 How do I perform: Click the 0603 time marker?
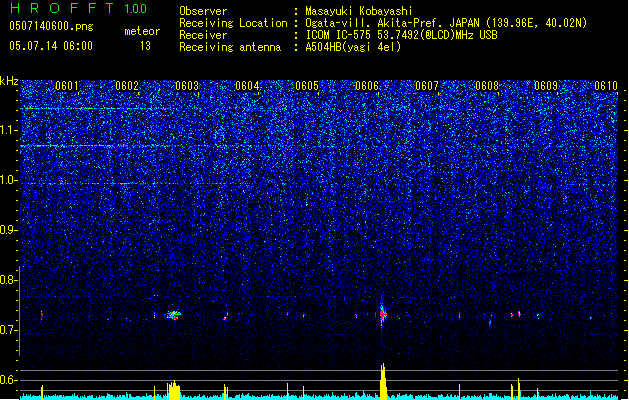187,86
